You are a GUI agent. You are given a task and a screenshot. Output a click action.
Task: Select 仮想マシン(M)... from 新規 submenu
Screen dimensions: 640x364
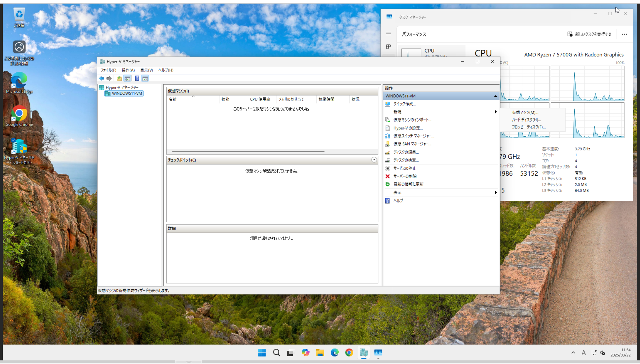(525, 112)
